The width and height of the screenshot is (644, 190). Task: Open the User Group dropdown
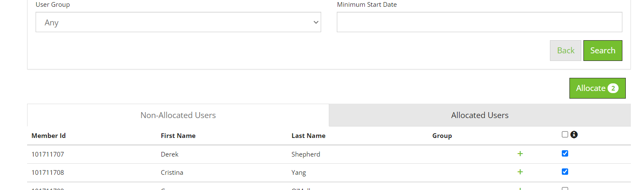click(178, 22)
